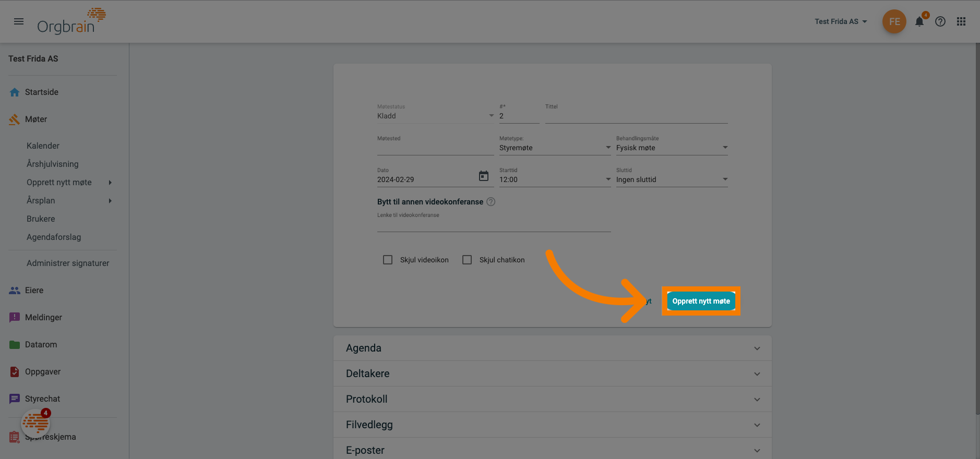Click the teal Opprett nytt møte button
980x459 pixels.
tap(701, 301)
